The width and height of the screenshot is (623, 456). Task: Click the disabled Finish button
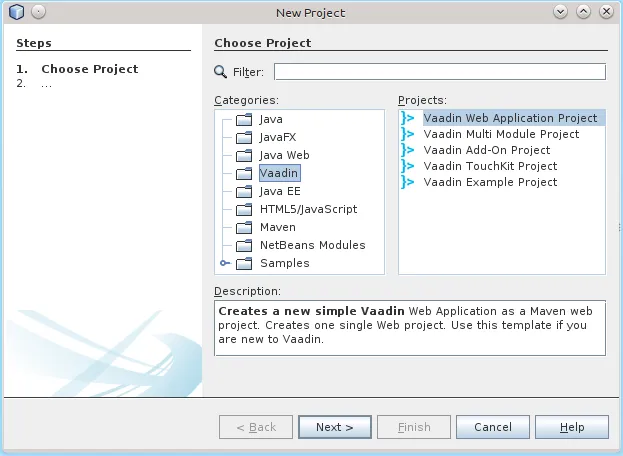click(414, 427)
